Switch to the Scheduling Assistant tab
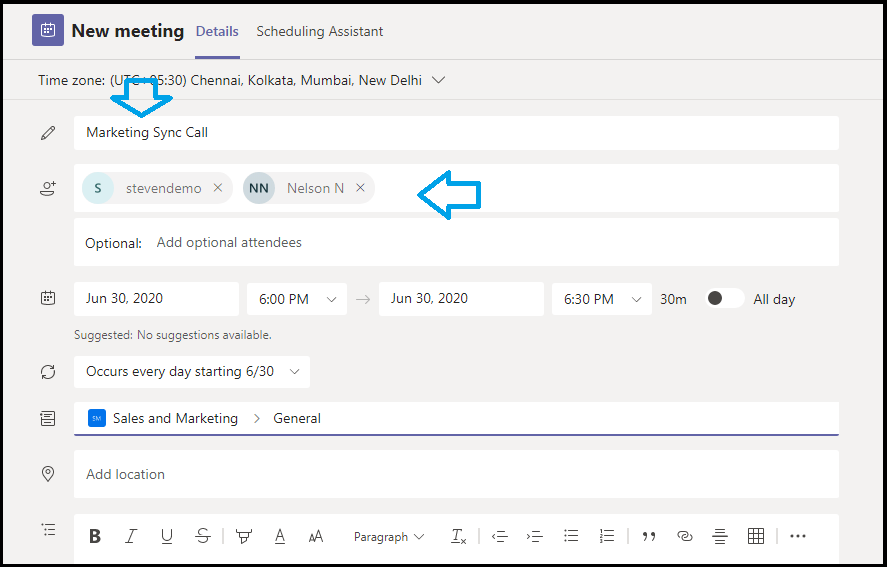The width and height of the screenshot is (887, 567). pyautogui.click(x=320, y=31)
